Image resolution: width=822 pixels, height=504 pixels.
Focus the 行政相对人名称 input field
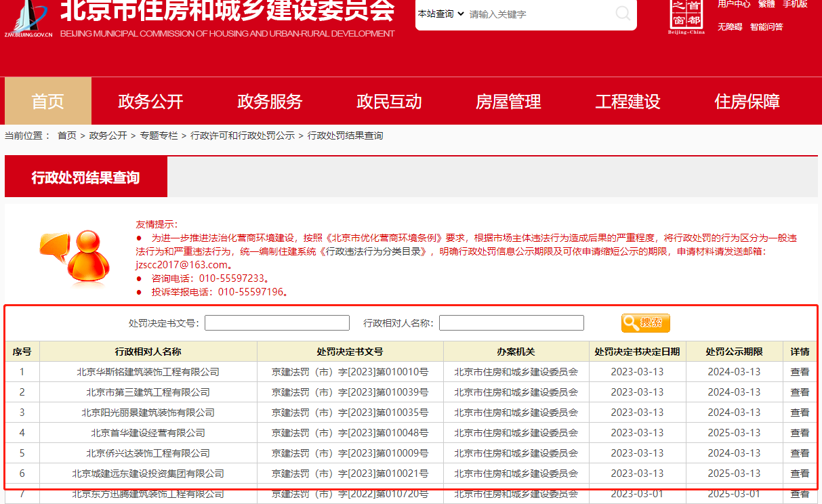point(512,323)
